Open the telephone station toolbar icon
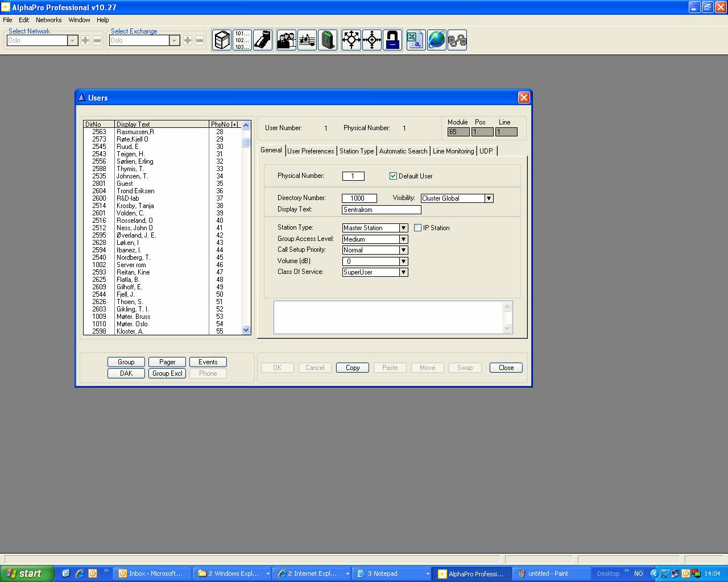The width and height of the screenshot is (728, 582). [x=263, y=40]
